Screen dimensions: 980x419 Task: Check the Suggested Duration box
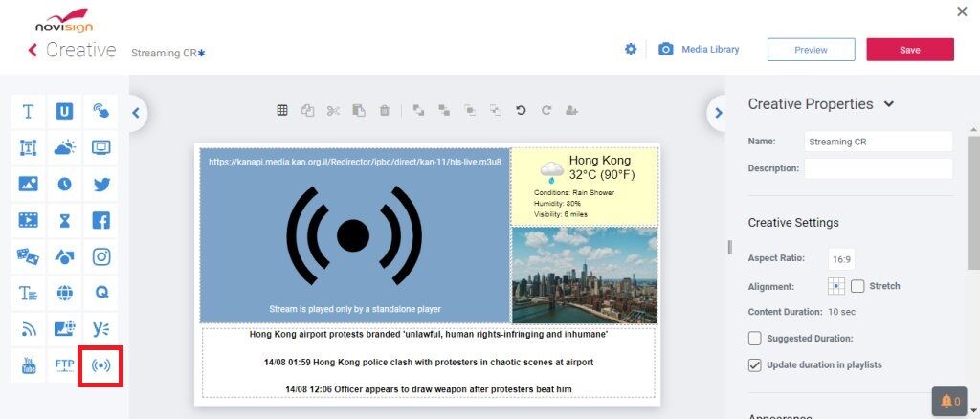[x=755, y=338]
